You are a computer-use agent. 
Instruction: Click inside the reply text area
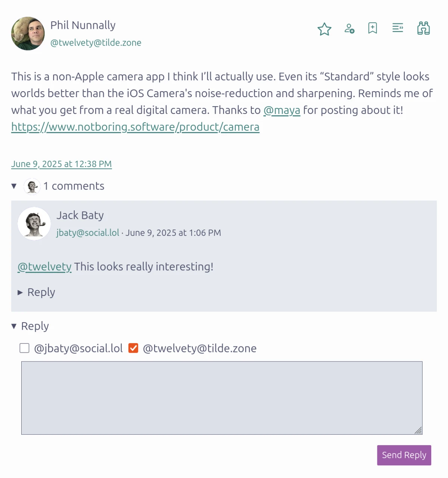click(222, 398)
